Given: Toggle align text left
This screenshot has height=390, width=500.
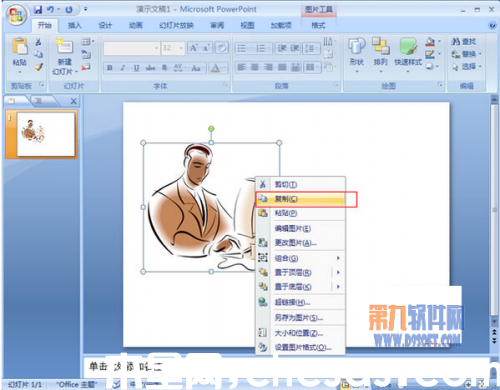Looking at the screenshot, I should tap(241, 67).
